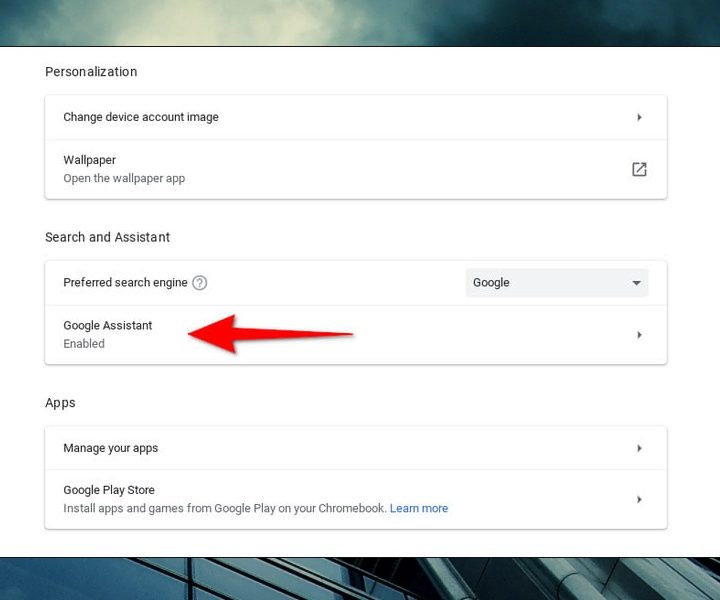The width and height of the screenshot is (720, 600).
Task: Select the Wallpaper row title
Action: [x=90, y=160]
